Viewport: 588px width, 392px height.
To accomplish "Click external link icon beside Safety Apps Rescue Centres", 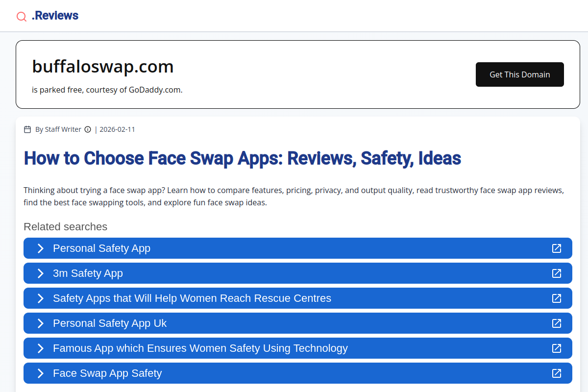I will tap(557, 298).
